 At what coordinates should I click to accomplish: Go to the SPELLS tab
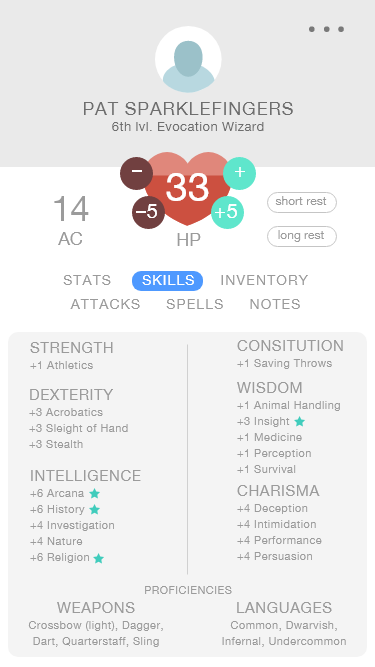click(195, 304)
